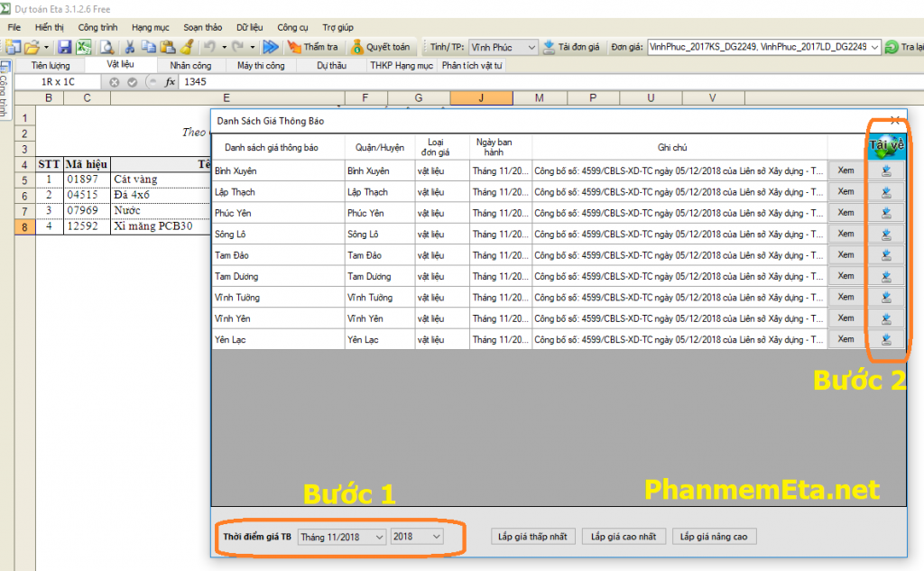Screen dimensions: 924x571
Task: Click the Cut scissors icon
Action: pos(130,47)
